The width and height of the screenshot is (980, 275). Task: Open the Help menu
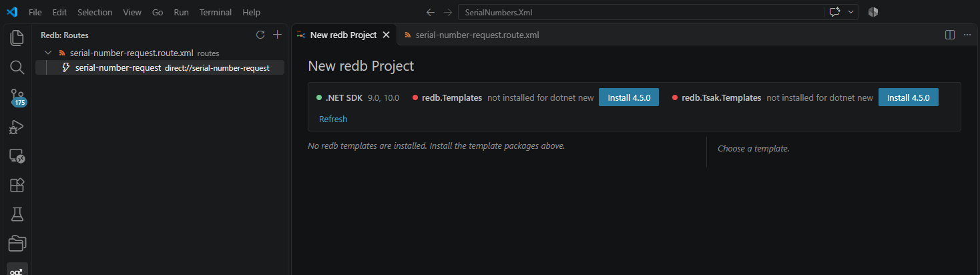[x=252, y=12]
